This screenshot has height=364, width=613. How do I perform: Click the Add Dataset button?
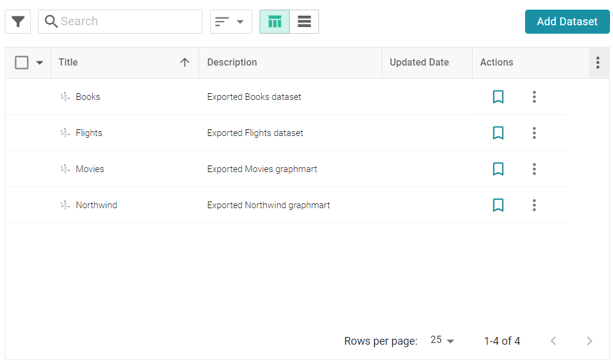pos(567,22)
